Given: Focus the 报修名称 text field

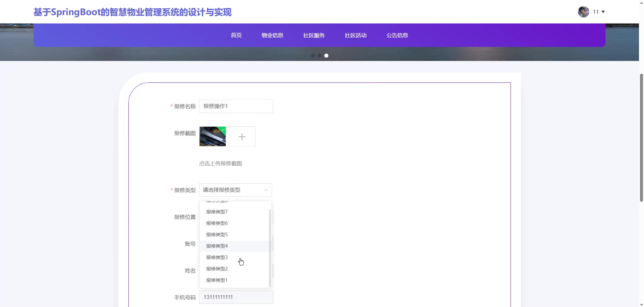Looking at the screenshot, I should click(236, 106).
